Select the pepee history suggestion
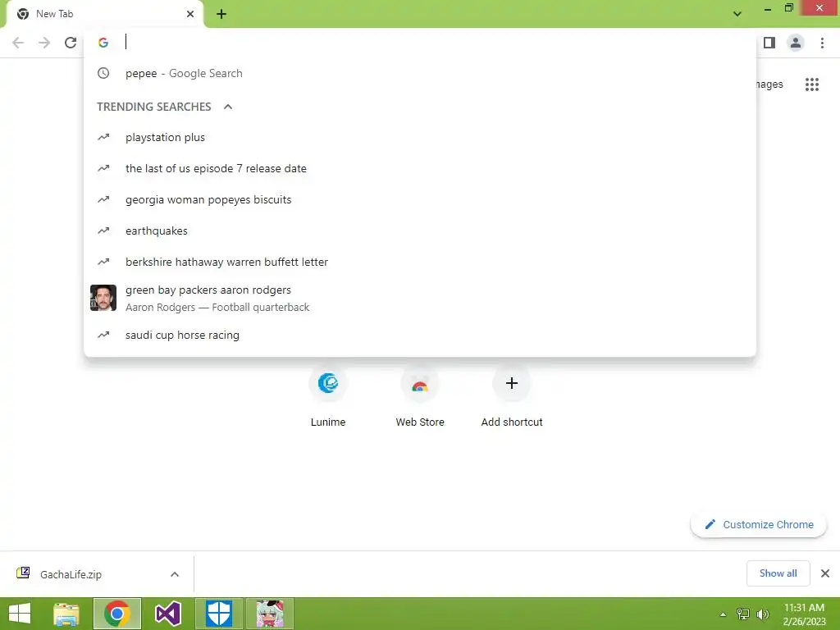Image resolution: width=840 pixels, height=630 pixels. pyautogui.click(x=420, y=73)
